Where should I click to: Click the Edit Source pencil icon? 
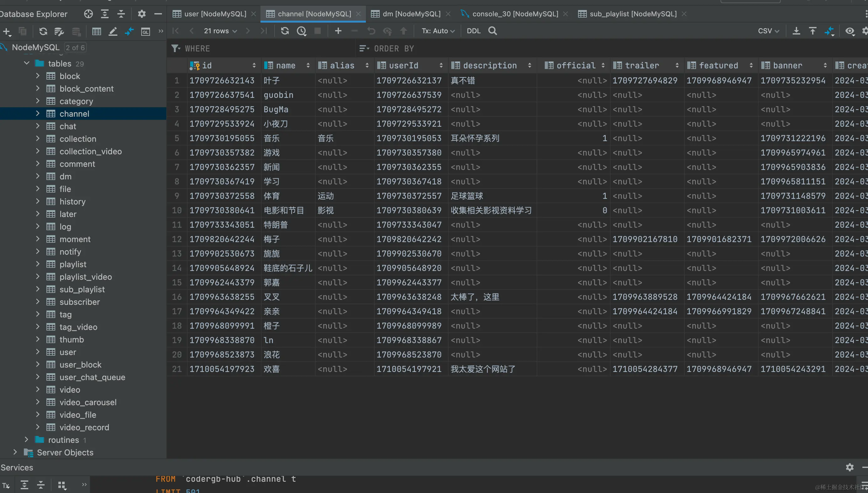113,32
